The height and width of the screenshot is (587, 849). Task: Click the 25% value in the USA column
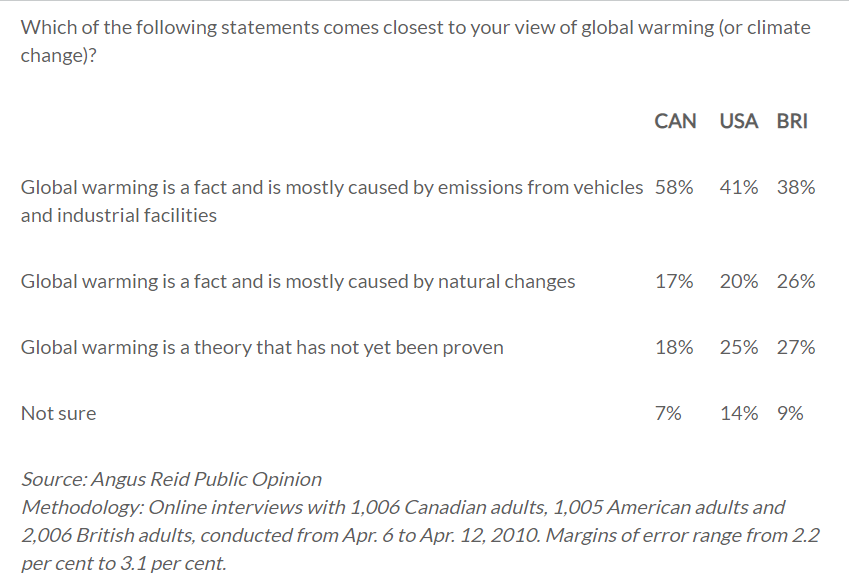pyautogui.click(x=738, y=347)
